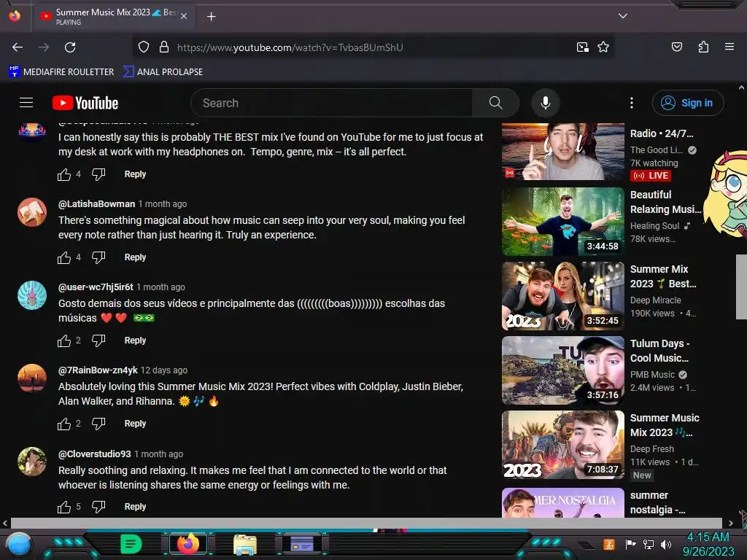
Task: Go to the YouTube home logo
Action: (85, 103)
